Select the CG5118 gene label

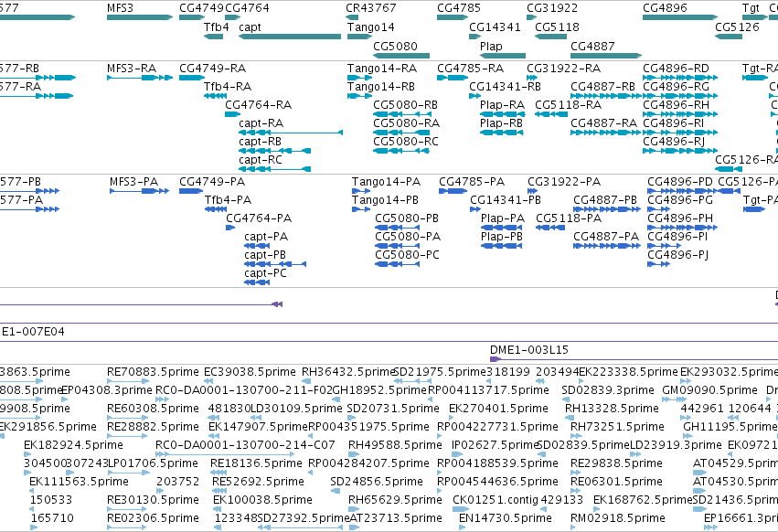click(557, 27)
